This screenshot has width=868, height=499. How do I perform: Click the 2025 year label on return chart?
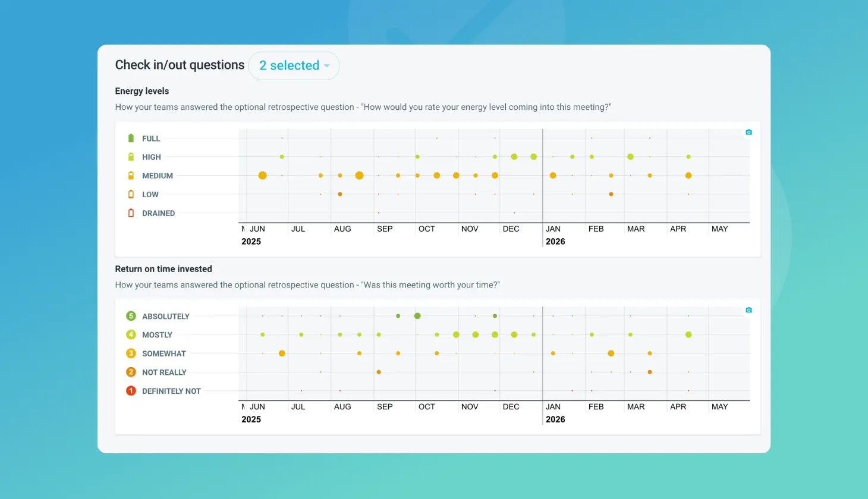[x=251, y=419]
